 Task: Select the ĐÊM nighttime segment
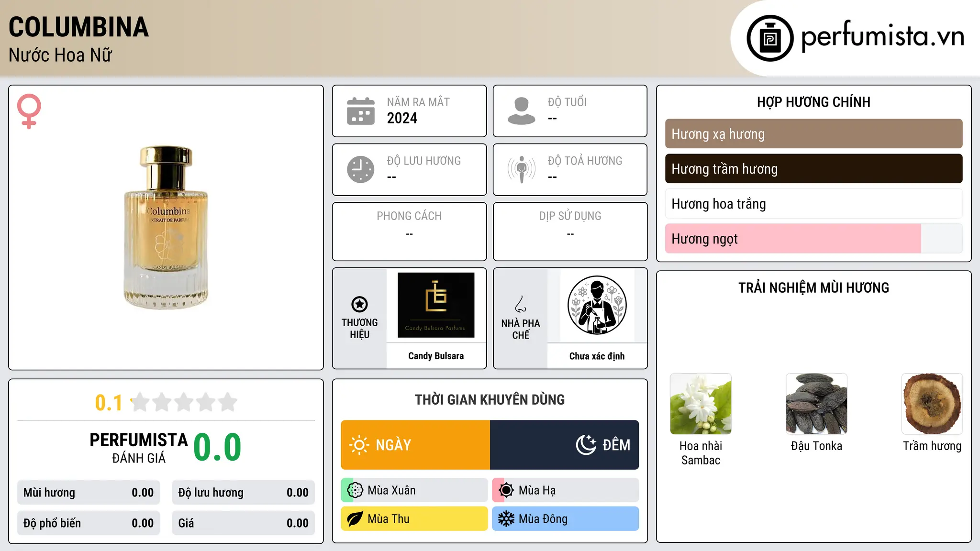(565, 445)
